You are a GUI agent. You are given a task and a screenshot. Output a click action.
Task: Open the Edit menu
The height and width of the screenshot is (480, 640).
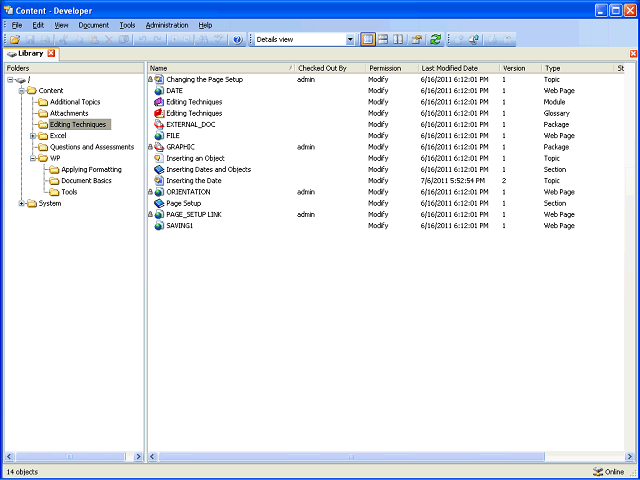[38, 25]
